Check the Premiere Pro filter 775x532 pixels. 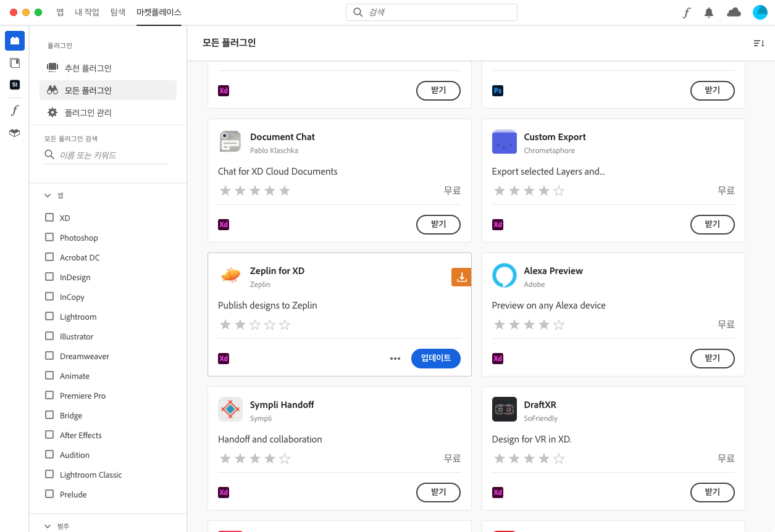tap(49, 395)
